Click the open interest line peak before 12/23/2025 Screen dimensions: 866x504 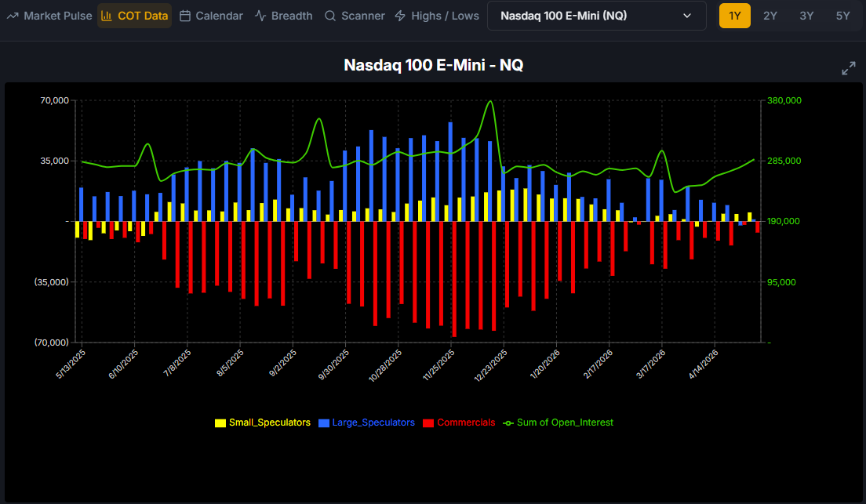click(490, 101)
